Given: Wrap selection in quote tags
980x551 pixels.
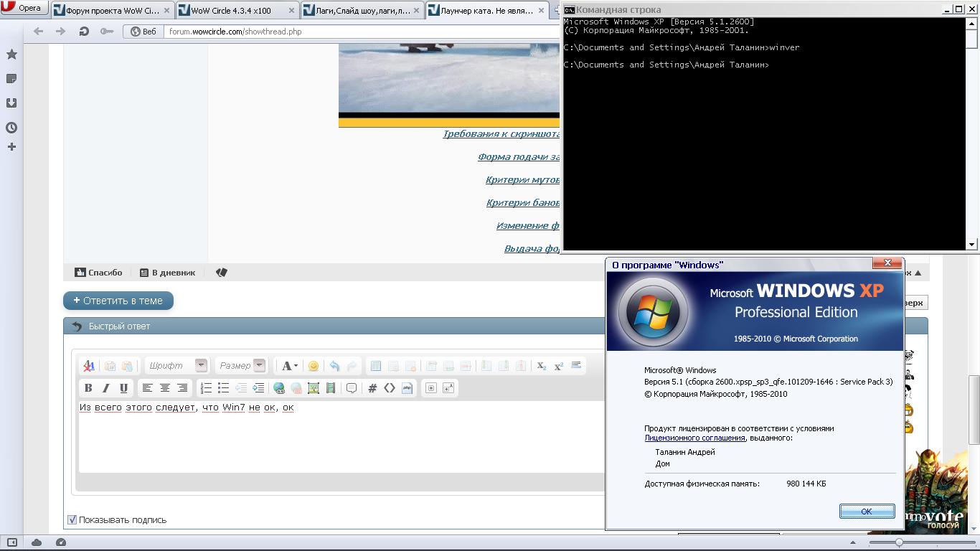Looking at the screenshot, I should pos(352,388).
